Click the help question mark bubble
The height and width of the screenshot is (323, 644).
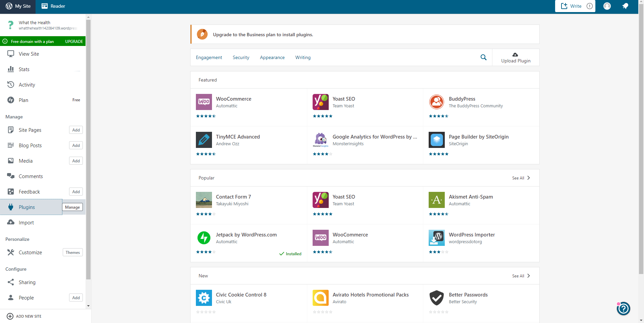[624, 309]
